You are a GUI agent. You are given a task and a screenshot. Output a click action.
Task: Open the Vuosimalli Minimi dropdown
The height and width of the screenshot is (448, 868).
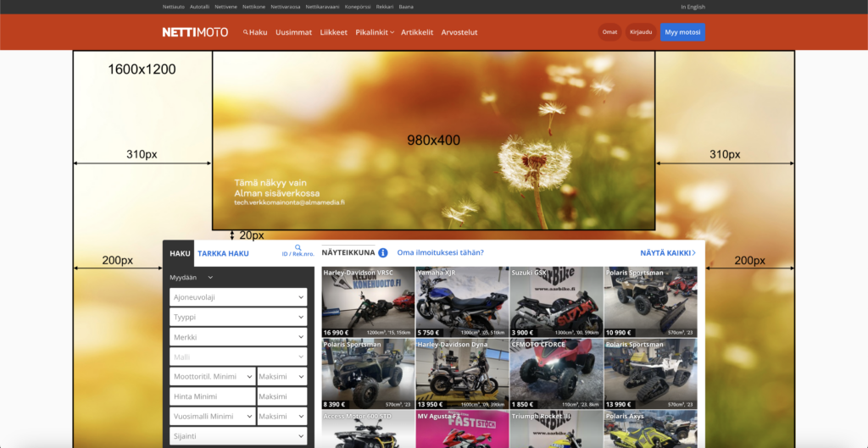pos(213,416)
